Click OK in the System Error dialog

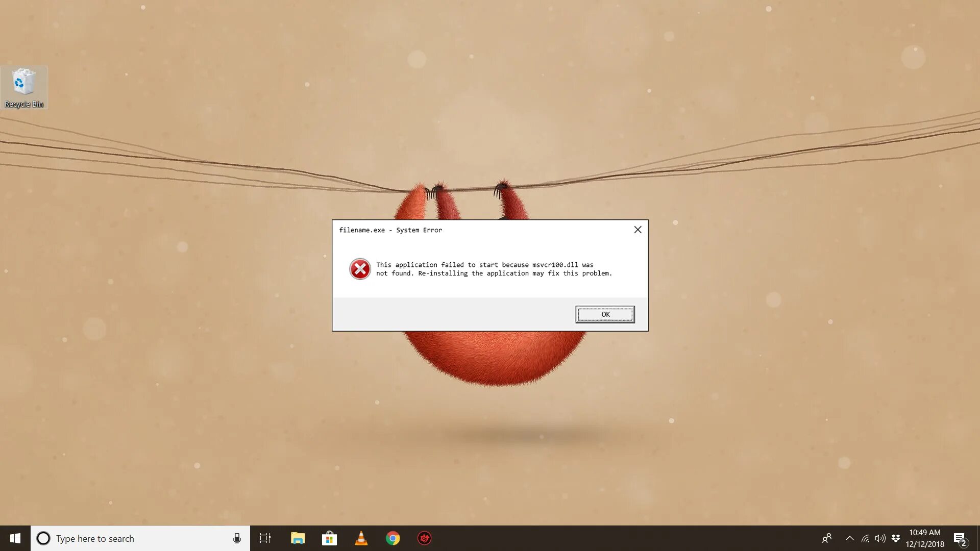[x=605, y=314]
